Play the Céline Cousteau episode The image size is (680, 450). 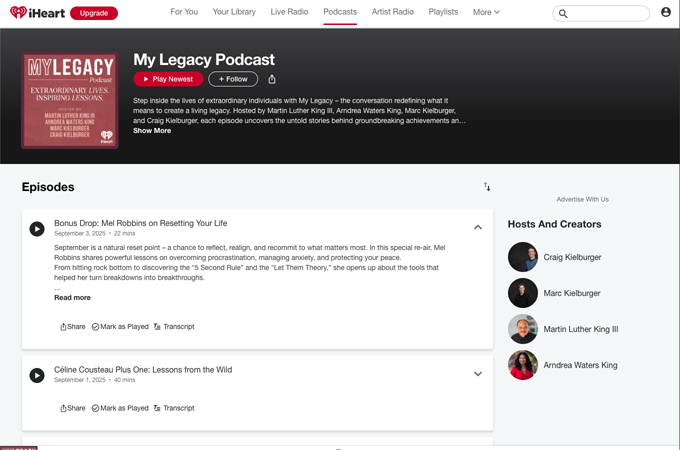tap(37, 375)
